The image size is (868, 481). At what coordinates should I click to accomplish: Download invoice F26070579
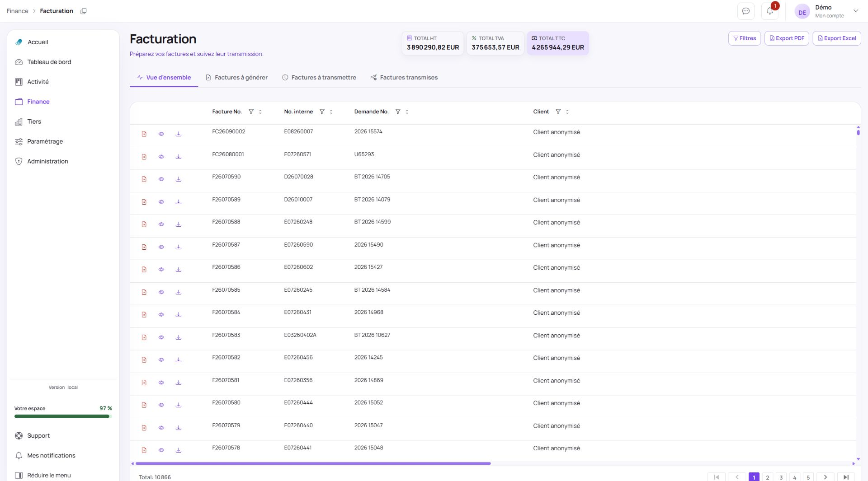point(179,428)
